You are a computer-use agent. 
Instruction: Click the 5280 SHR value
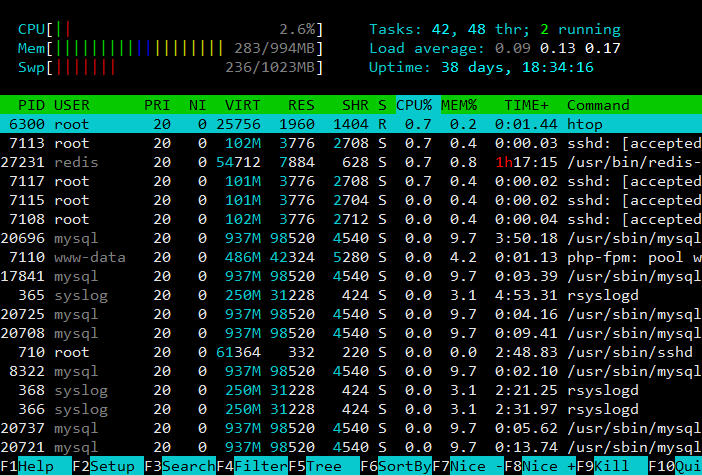coord(351,257)
